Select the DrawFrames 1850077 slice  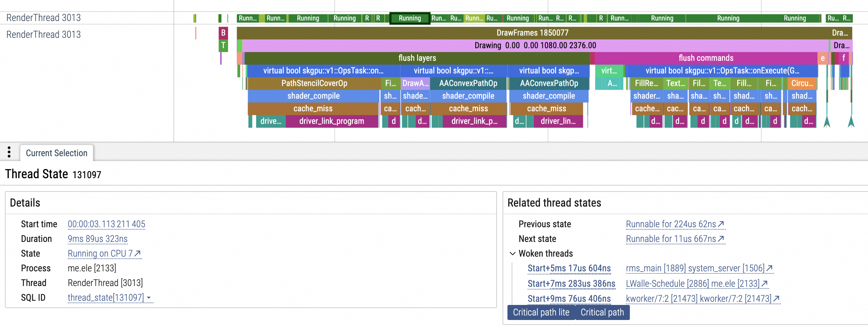point(532,33)
